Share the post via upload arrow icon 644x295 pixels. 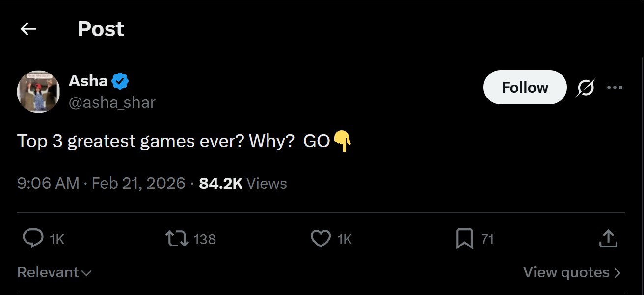coord(608,239)
